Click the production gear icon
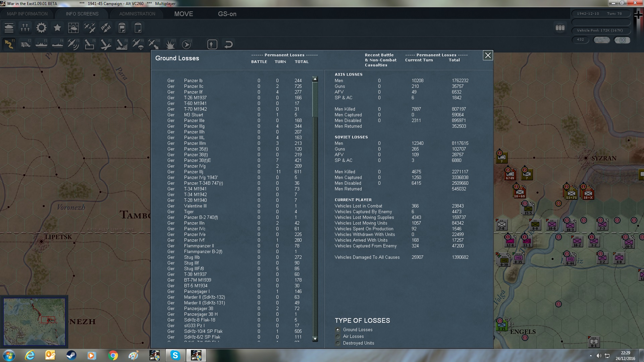This screenshot has width=644, height=362. point(41,28)
